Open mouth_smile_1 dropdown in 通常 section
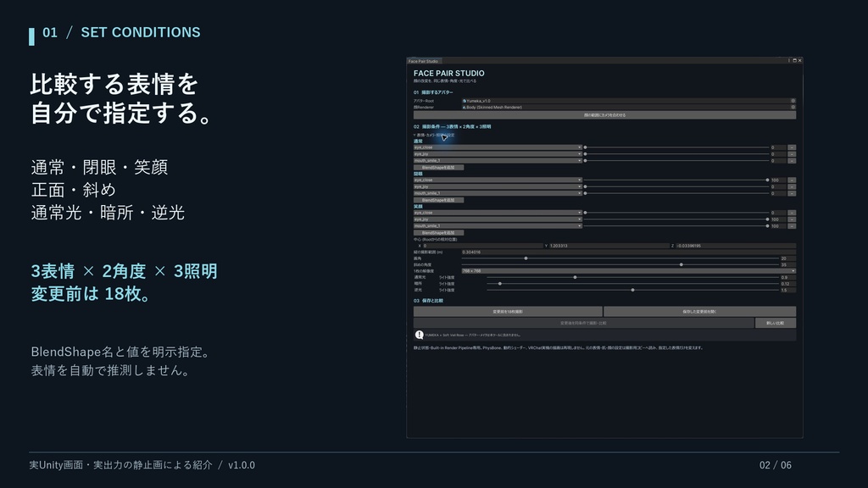Viewport: 868px width, 488px height. pyautogui.click(x=497, y=160)
